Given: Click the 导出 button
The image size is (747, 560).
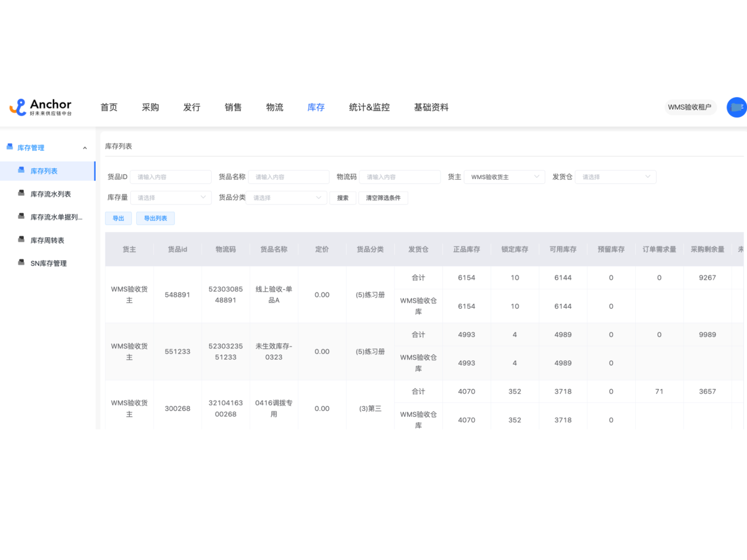Looking at the screenshot, I should [x=119, y=218].
